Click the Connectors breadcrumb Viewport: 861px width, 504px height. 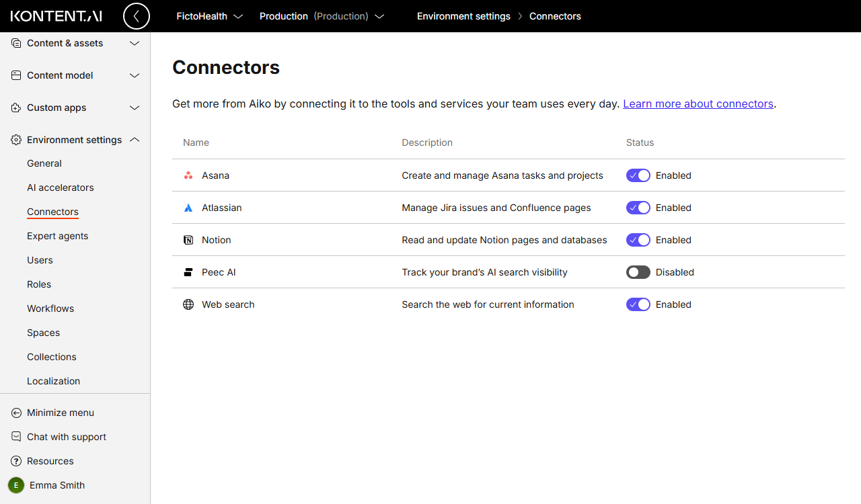point(555,16)
